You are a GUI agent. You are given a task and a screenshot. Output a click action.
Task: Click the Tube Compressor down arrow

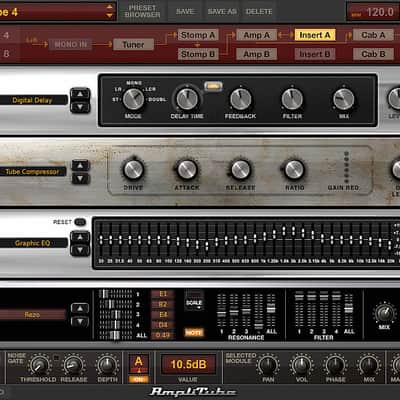[x=80, y=179]
